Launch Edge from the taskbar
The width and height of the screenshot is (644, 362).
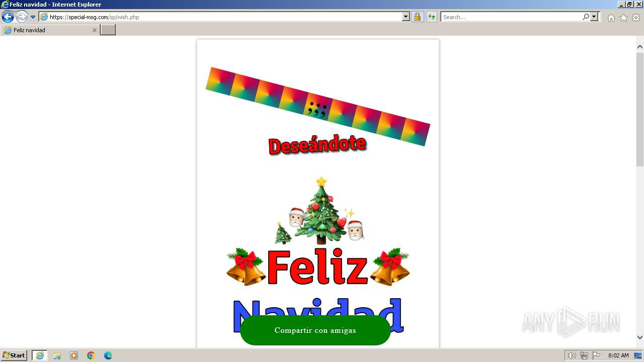(108, 355)
